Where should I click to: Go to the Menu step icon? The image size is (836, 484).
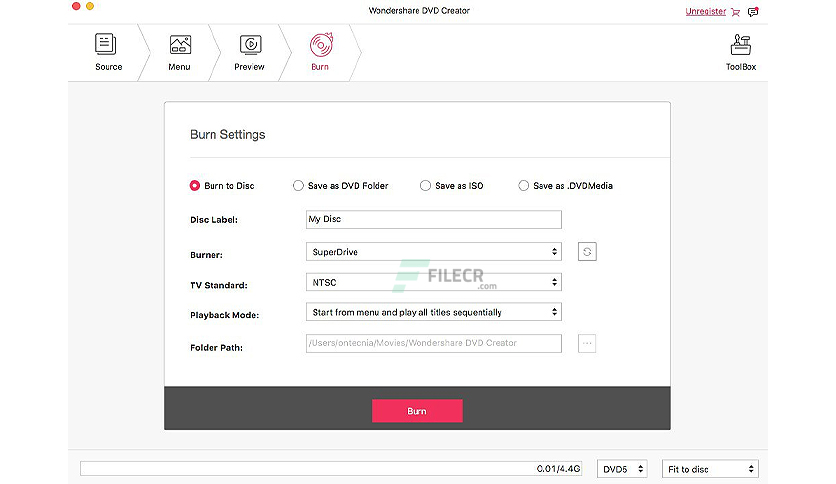click(x=180, y=44)
